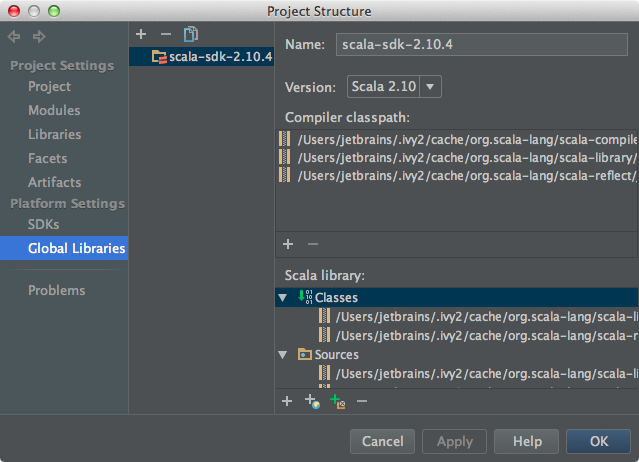Copy the selected library
This screenshot has height=462, width=639.
191,34
